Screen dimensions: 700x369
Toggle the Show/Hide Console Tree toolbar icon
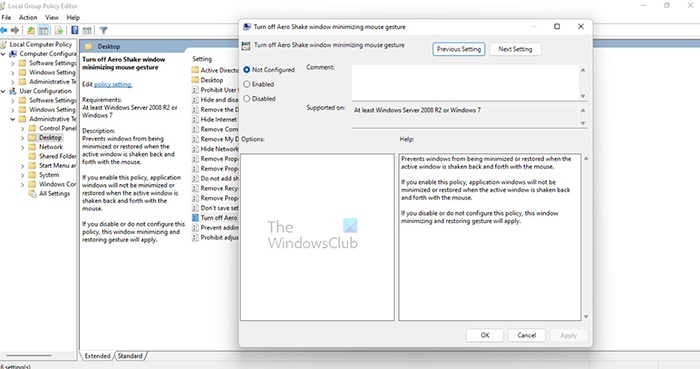point(43,30)
